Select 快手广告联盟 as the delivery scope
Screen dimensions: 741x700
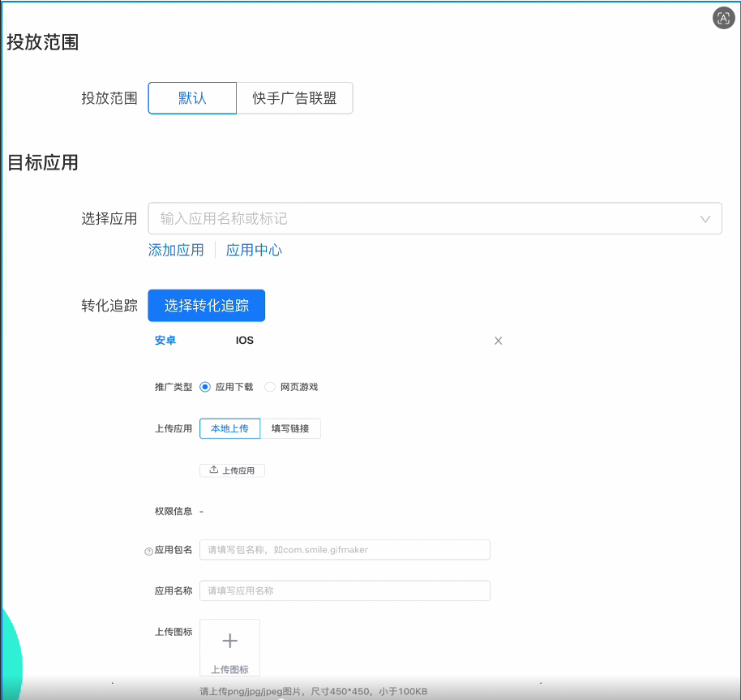tap(294, 97)
